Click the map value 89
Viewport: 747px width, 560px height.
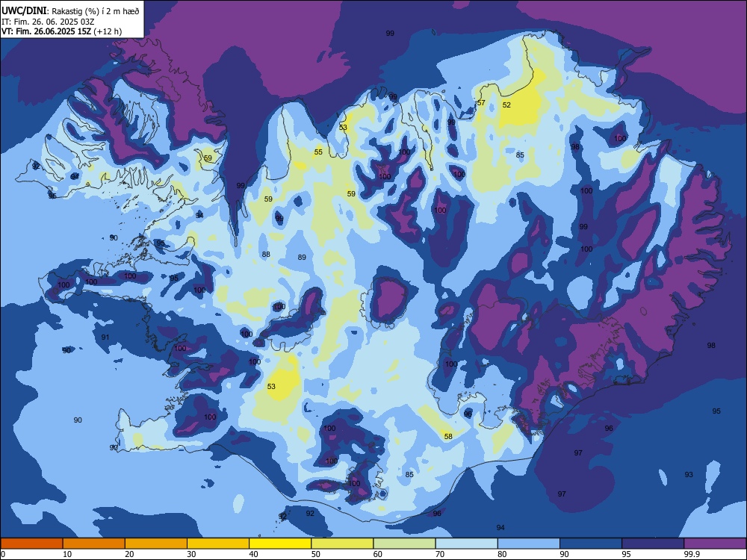302,257
